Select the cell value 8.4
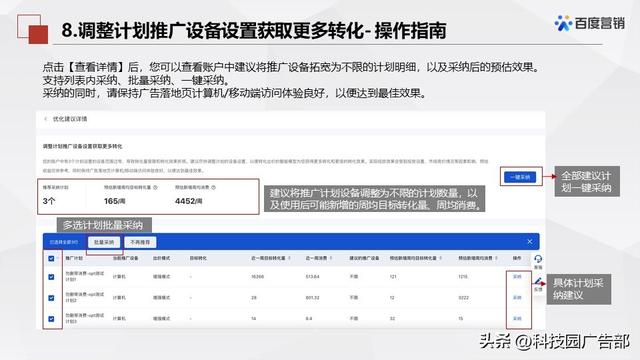 (309, 318)
